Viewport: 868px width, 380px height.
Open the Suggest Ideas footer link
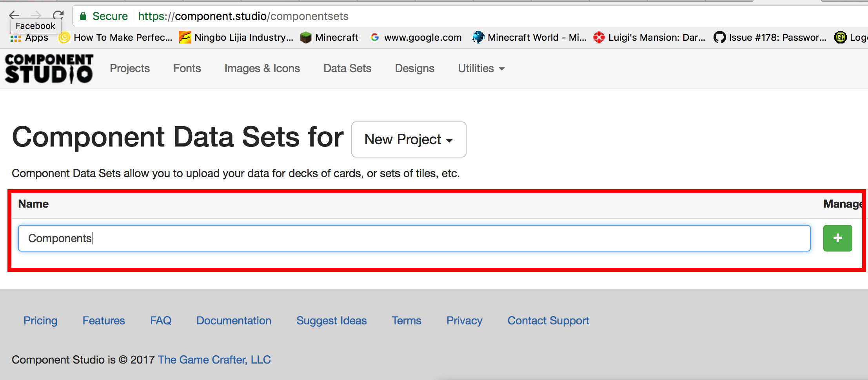click(x=331, y=320)
